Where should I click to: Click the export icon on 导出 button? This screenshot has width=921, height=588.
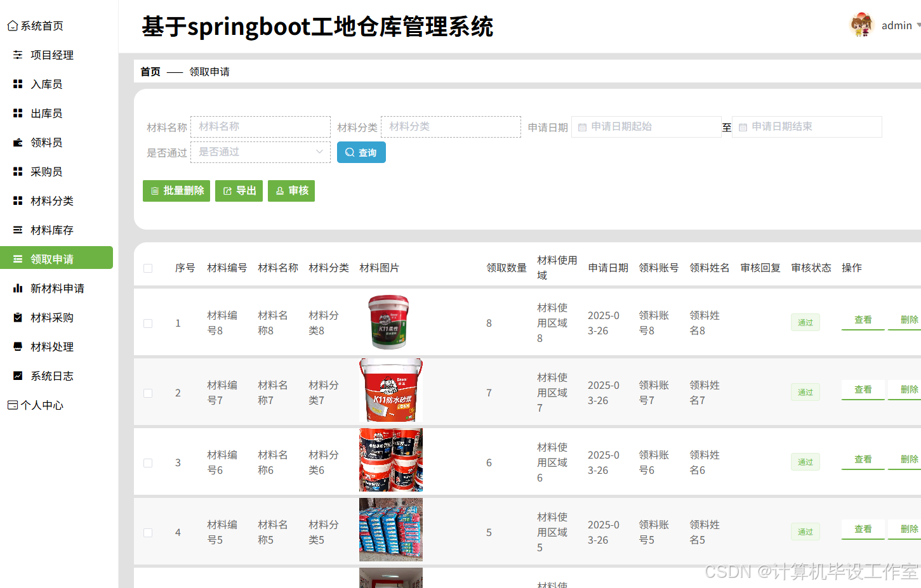[x=227, y=191]
